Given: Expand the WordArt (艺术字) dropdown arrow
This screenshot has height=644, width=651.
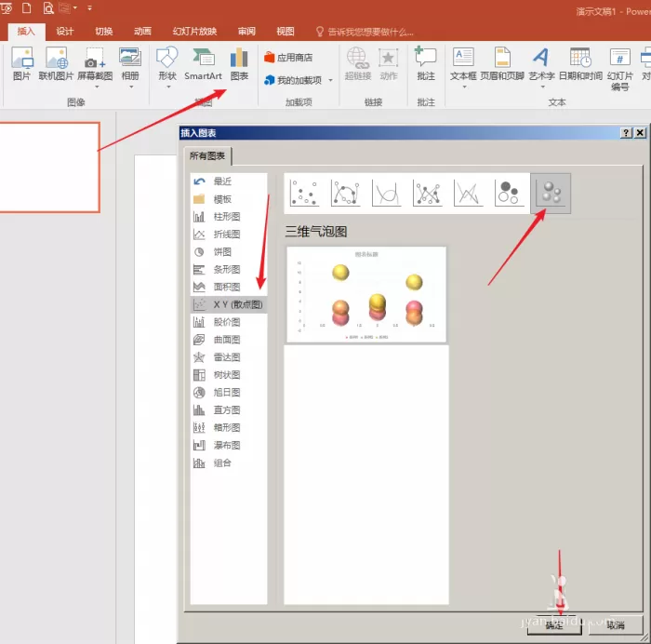Looking at the screenshot, I should click(x=542, y=87).
